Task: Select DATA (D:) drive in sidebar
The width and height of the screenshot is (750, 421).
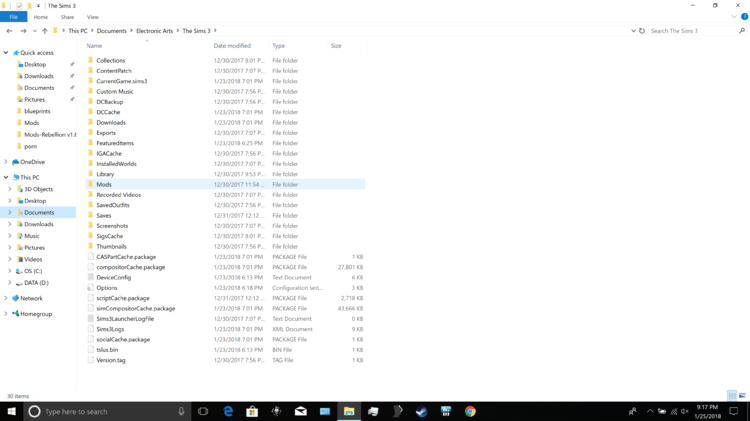Action: point(36,283)
